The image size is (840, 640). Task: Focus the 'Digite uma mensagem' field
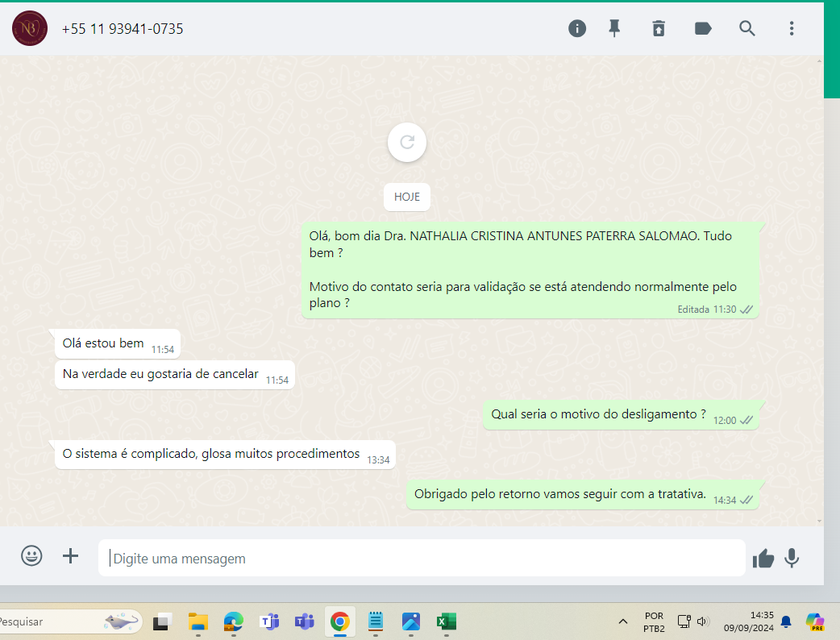click(422, 558)
